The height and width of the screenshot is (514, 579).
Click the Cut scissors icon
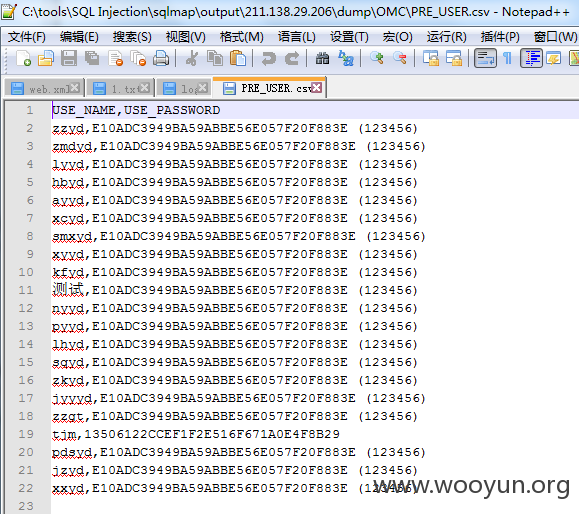pyautogui.click(x=191, y=58)
